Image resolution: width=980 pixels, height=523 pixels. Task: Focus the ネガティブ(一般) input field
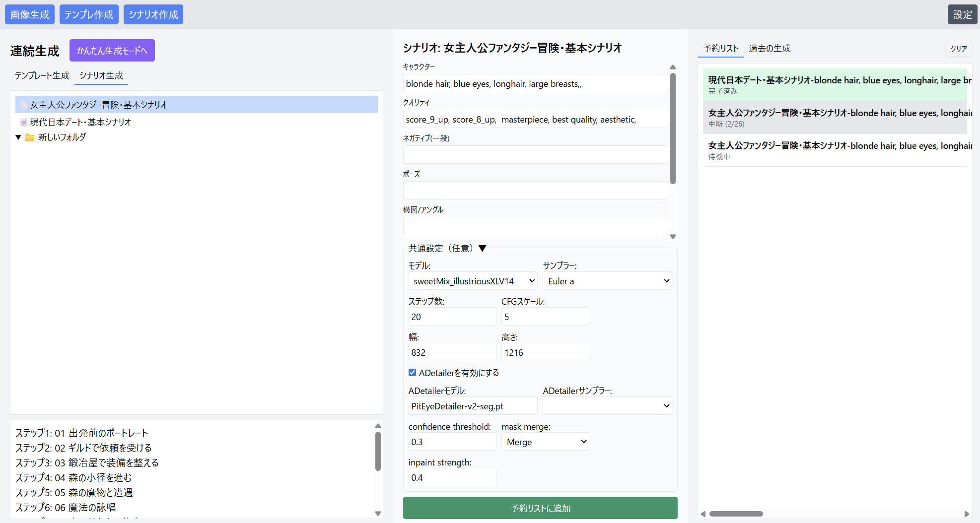pyautogui.click(x=535, y=155)
